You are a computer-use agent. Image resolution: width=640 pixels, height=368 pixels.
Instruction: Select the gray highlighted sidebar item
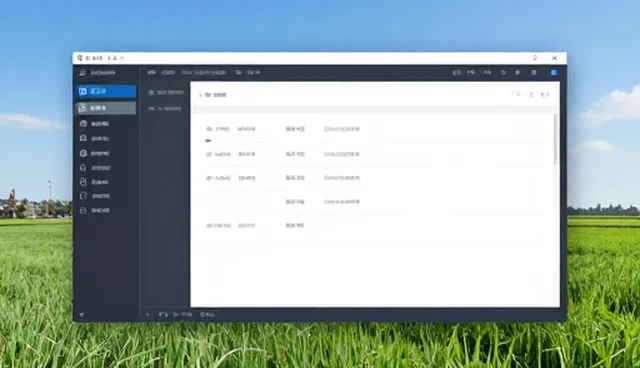(106, 108)
